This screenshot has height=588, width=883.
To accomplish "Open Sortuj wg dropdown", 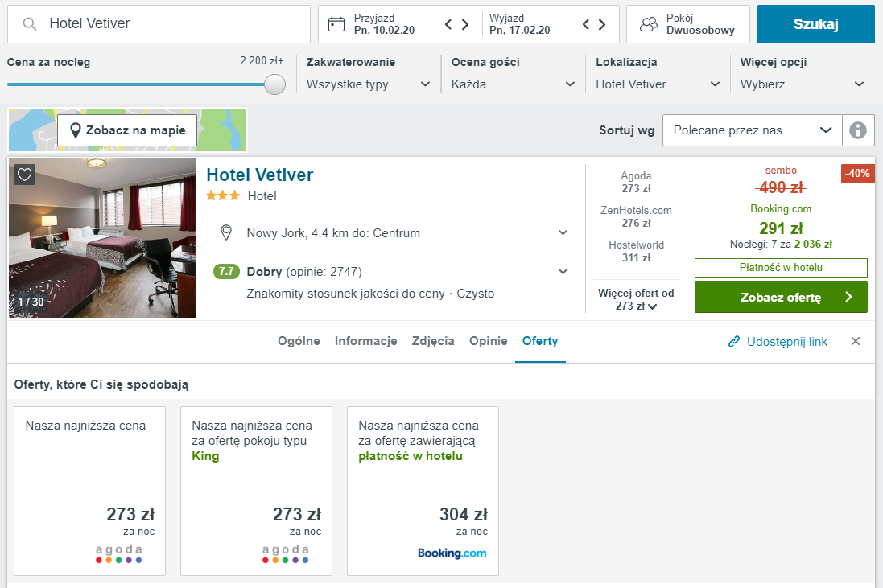I will (753, 130).
